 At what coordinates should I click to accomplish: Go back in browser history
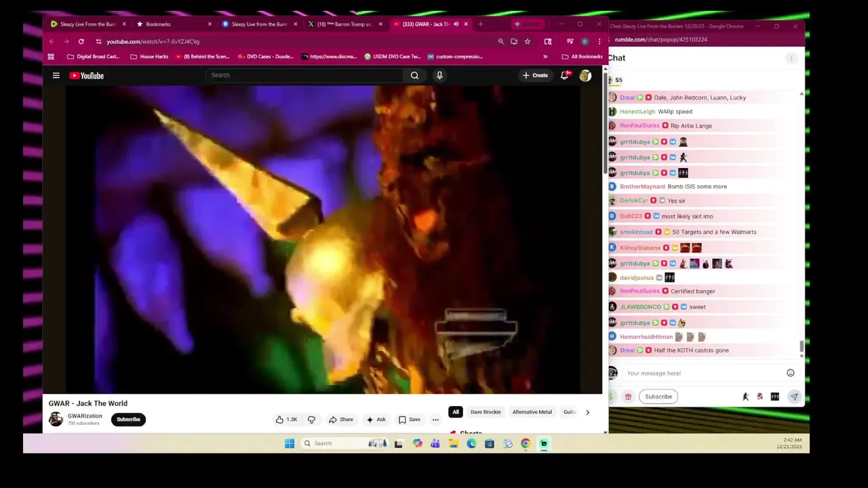click(x=52, y=41)
